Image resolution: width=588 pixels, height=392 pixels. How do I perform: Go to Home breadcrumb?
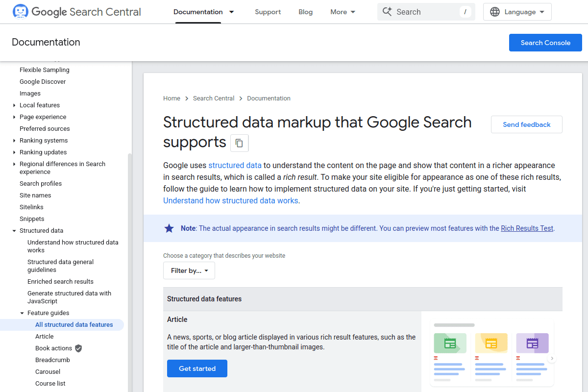(172, 98)
